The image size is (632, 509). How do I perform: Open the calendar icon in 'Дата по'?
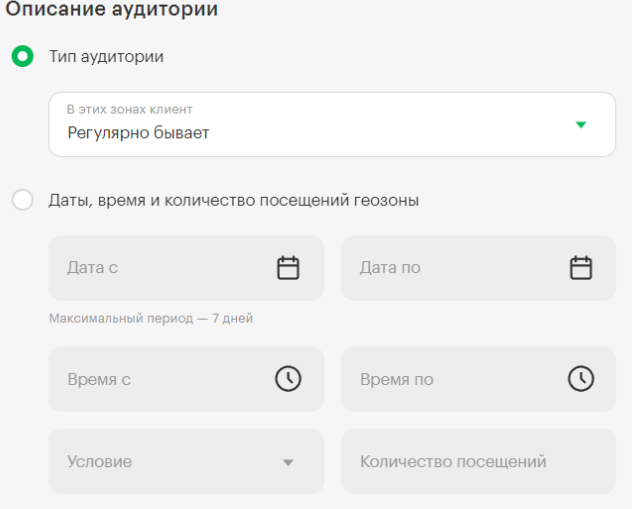point(581,268)
